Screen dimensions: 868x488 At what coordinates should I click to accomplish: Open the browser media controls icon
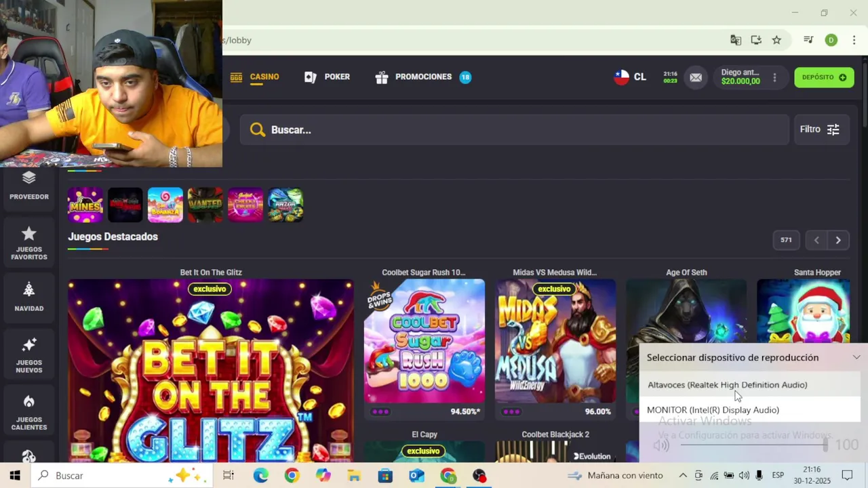(808, 40)
